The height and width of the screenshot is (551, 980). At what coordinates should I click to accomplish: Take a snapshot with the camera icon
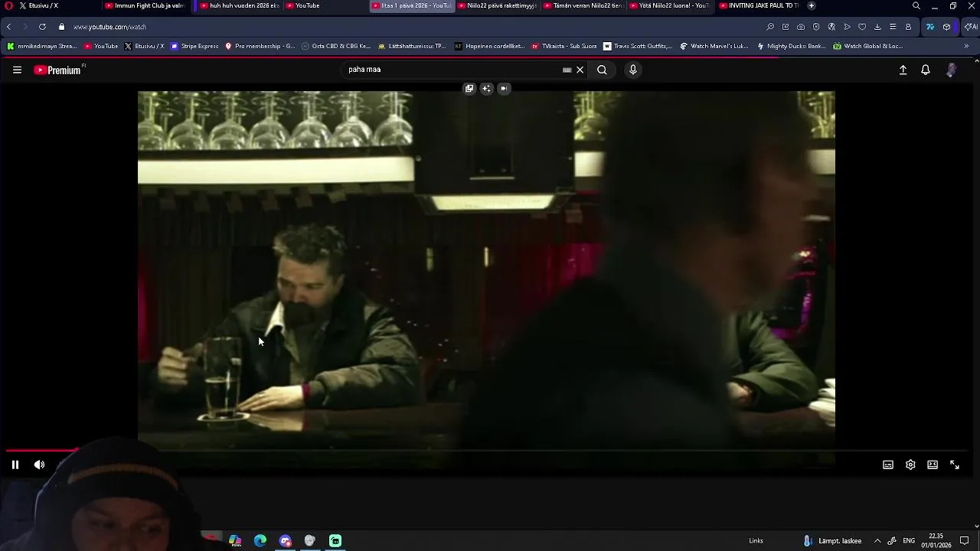click(801, 27)
